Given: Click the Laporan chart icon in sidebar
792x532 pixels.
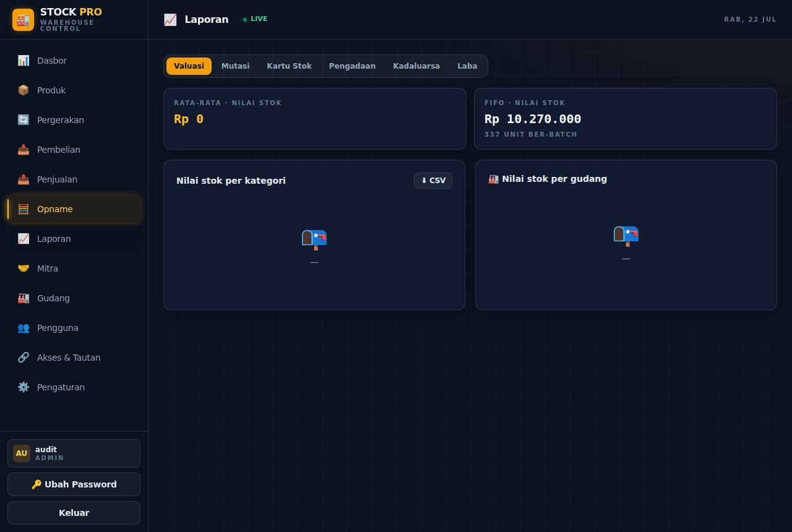Looking at the screenshot, I should 24,239.
